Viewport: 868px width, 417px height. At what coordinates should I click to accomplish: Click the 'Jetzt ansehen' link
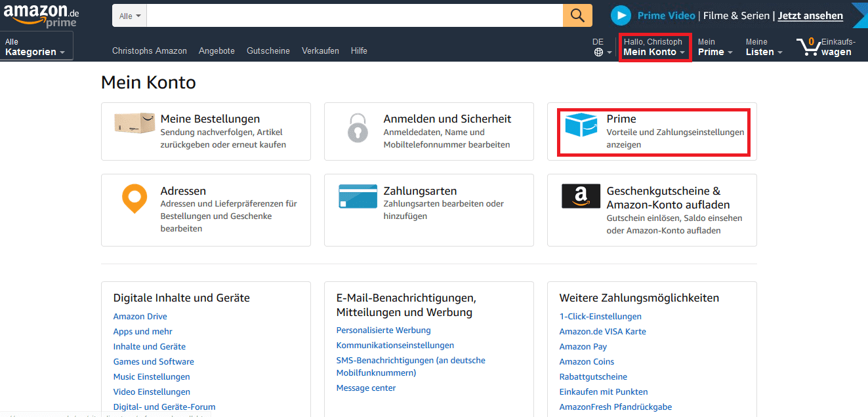(x=810, y=16)
